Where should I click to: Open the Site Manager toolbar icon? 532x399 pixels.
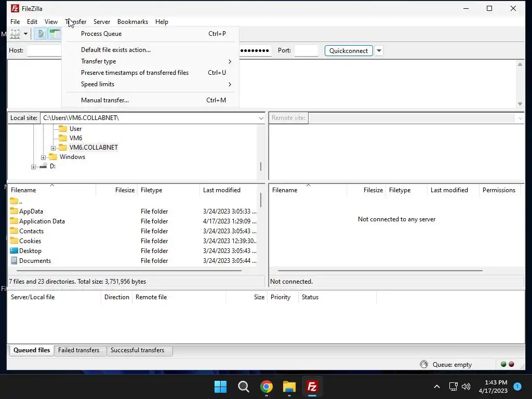point(15,34)
